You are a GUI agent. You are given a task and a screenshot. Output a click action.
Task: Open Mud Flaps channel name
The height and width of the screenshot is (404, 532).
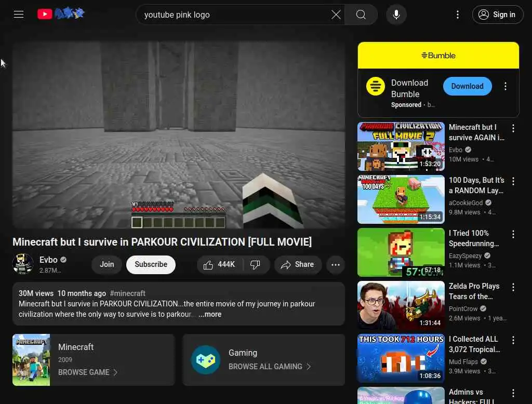point(463,361)
